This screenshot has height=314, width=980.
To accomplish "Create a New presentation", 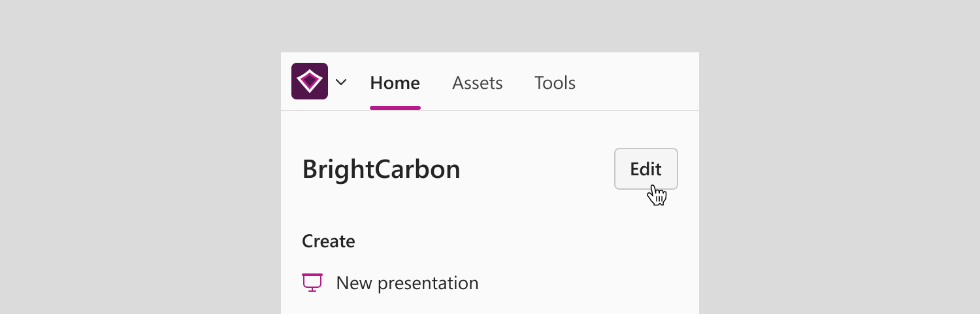I will pyautogui.click(x=391, y=283).
